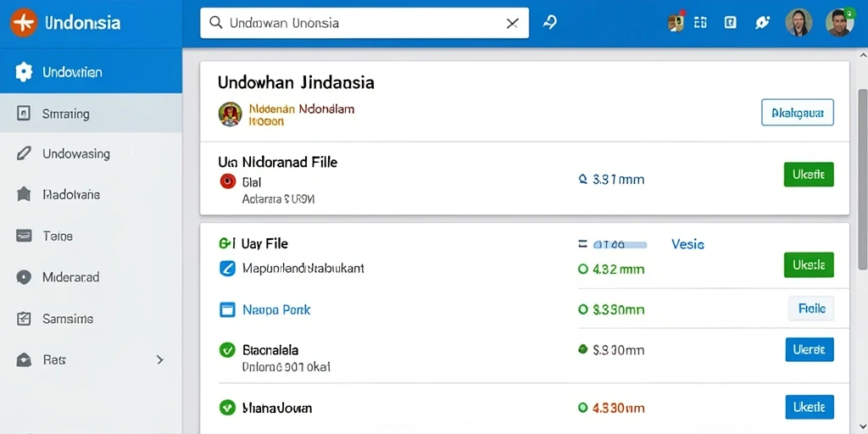Click the Mlanadovan row title
Image resolution: width=868 pixels, height=434 pixels.
pyautogui.click(x=277, y=409)
